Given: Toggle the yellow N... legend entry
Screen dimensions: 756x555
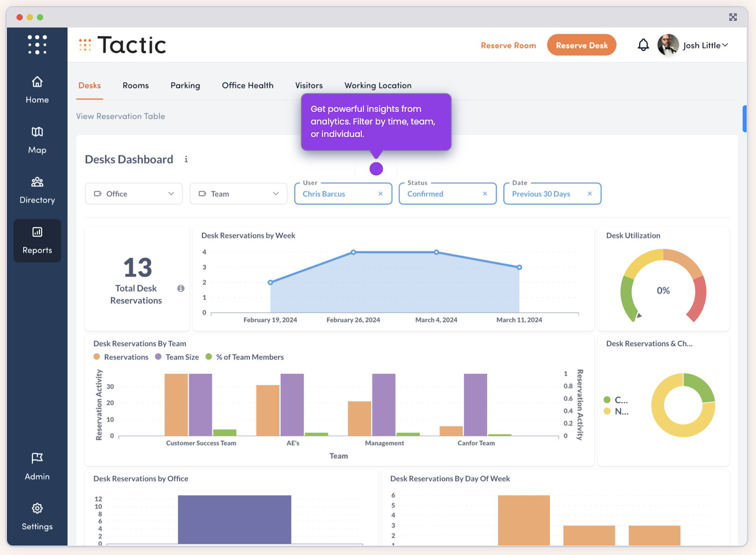Looking at the screenshot, I should 616,411.
